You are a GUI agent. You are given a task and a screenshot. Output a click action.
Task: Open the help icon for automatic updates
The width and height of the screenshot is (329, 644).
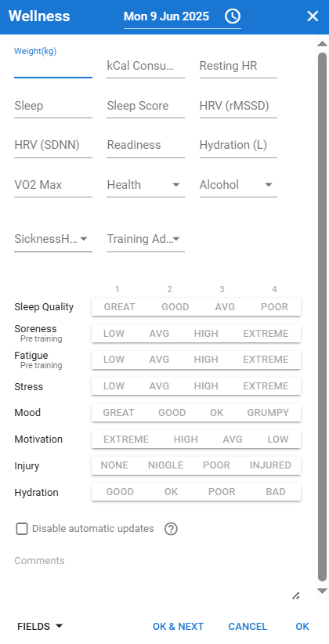click(x=171, y=529)
